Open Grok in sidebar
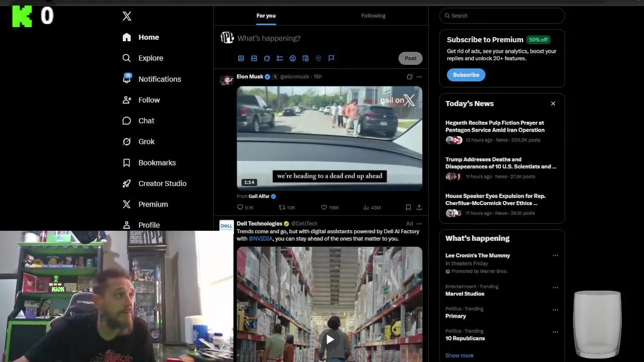Viewport: 644px width, 362px height. (138, 142)
